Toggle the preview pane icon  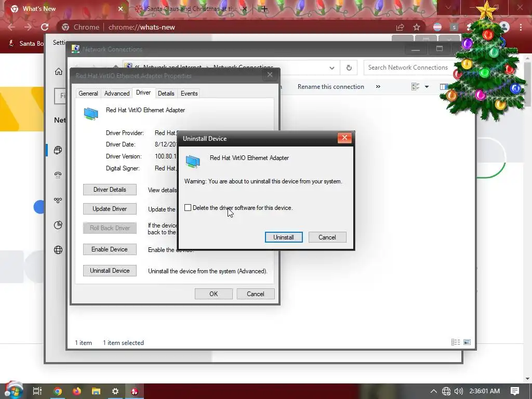[444, 87]
